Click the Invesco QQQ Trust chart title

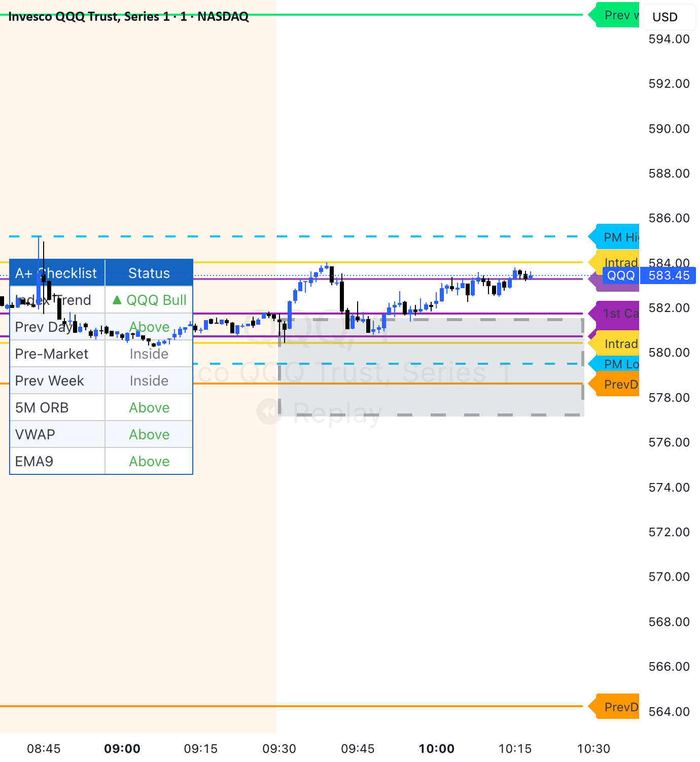(x=128, y=17)
